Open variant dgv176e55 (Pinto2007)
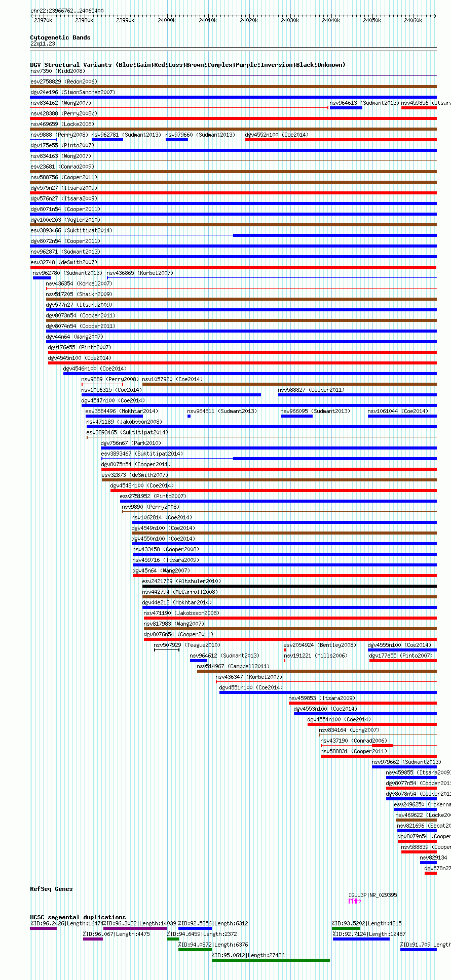 click(242, 352)
